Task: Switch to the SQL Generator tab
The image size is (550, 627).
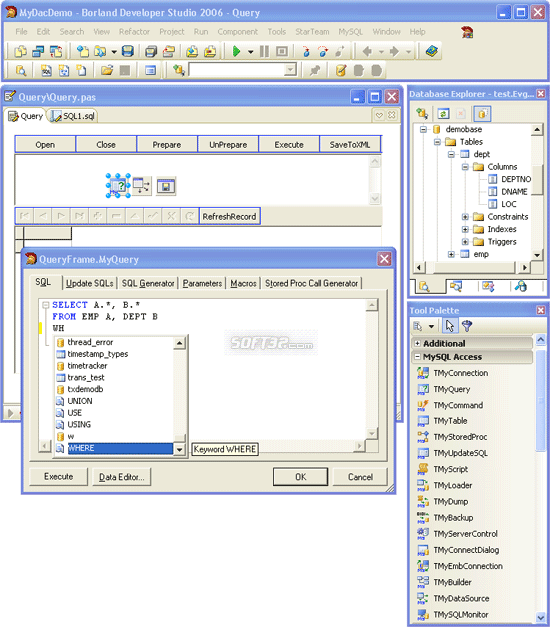Action: click(148, 283)
